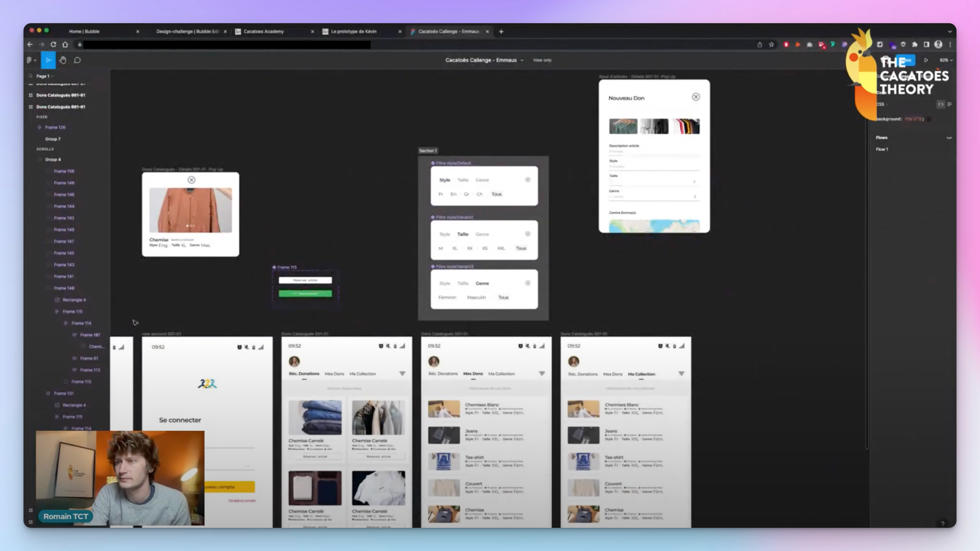Screen dimensions: 980x551
Task: Bookmark page with star icon
Action: pos(771,45)
